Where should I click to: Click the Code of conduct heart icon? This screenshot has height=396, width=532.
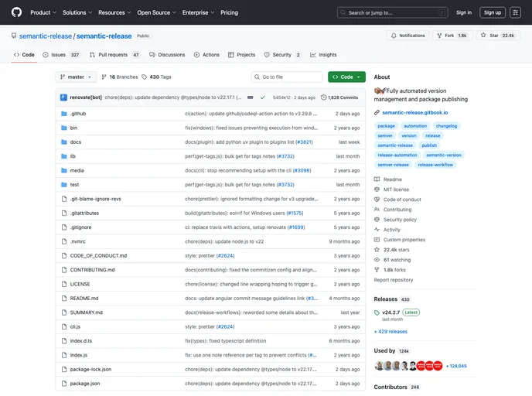(x=377, y=200)
